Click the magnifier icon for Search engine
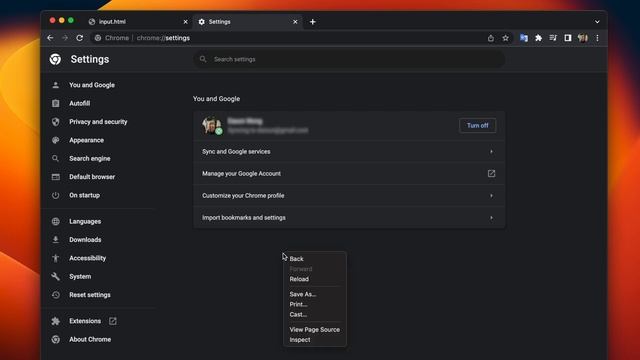The image size is (640, 360). [56, 158]
